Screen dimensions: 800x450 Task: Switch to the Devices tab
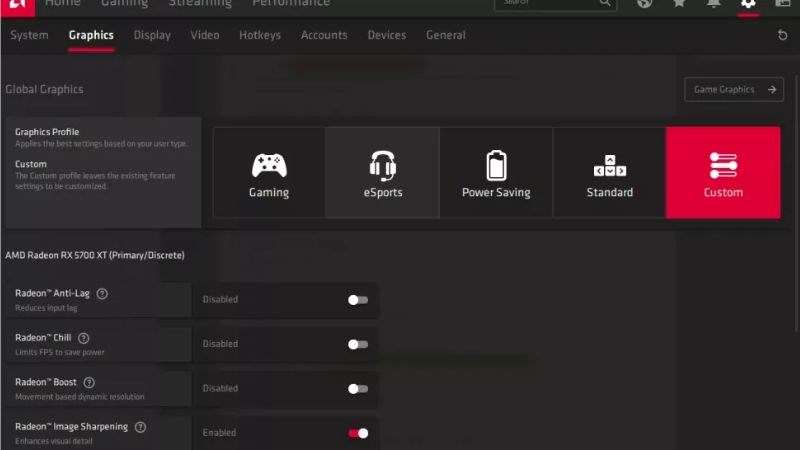point(387,35)
